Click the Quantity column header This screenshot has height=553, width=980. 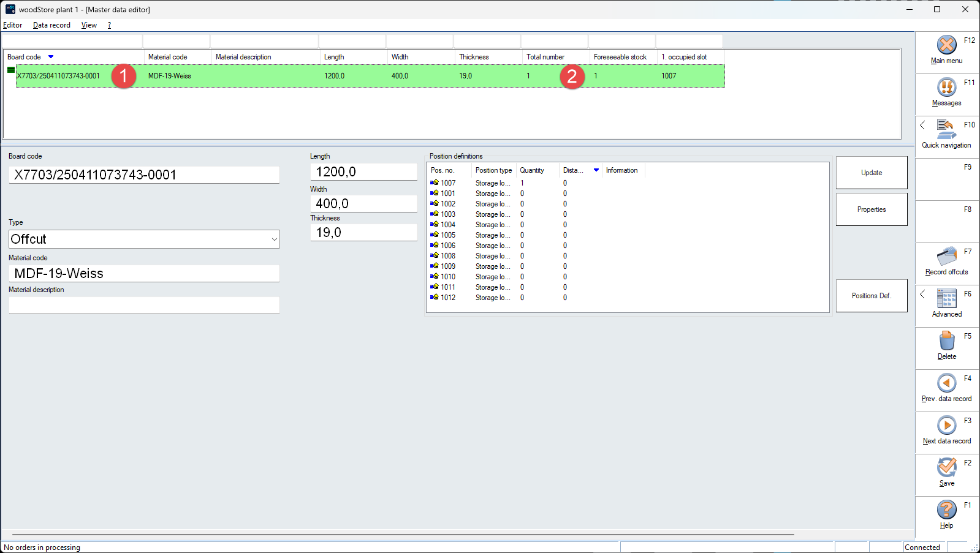(537, 170)
